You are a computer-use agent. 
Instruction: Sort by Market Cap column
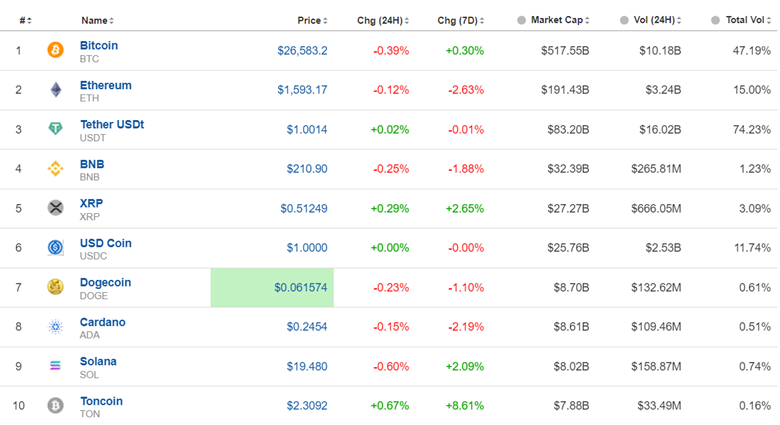point(560,20)
